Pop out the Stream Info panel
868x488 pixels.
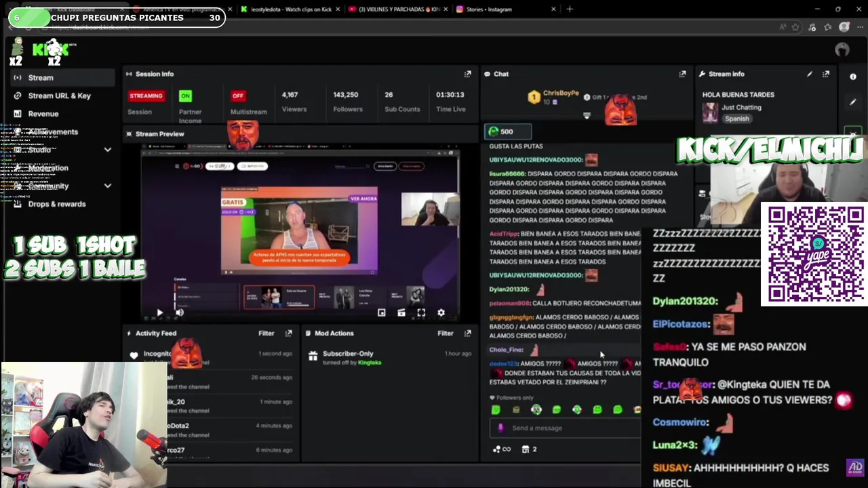(x=826, y=74)
